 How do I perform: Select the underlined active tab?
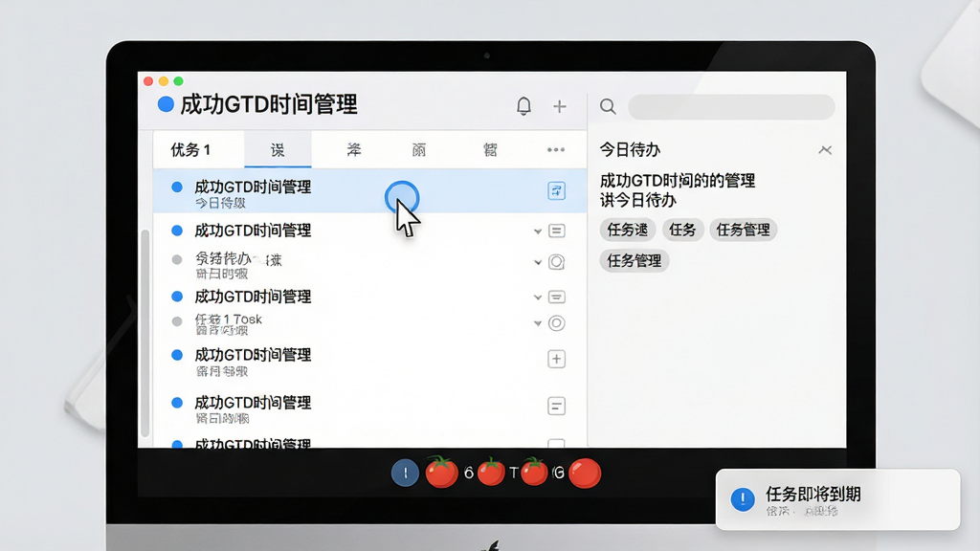(x=278, y=150)
